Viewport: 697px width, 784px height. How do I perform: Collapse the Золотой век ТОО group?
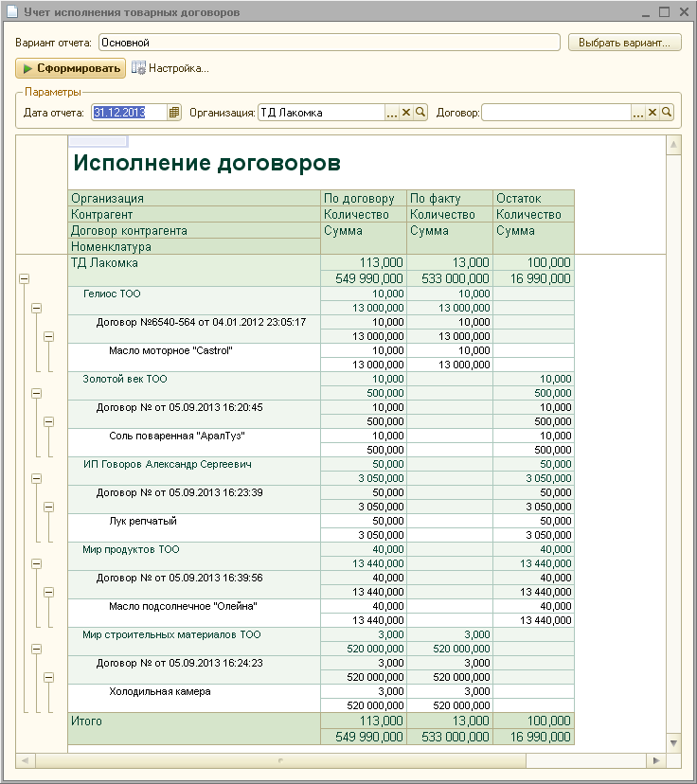pos(37,394)
